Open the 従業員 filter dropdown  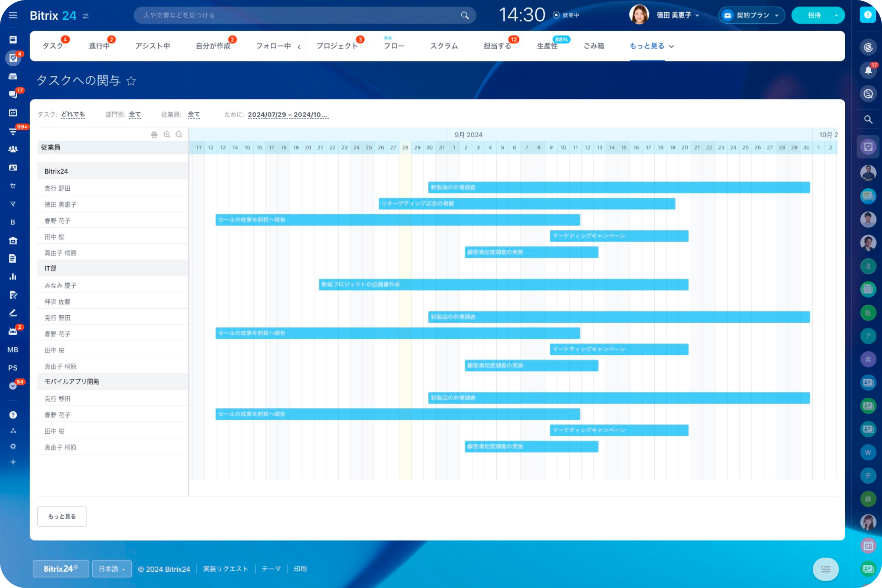click(x=194, y=114)
